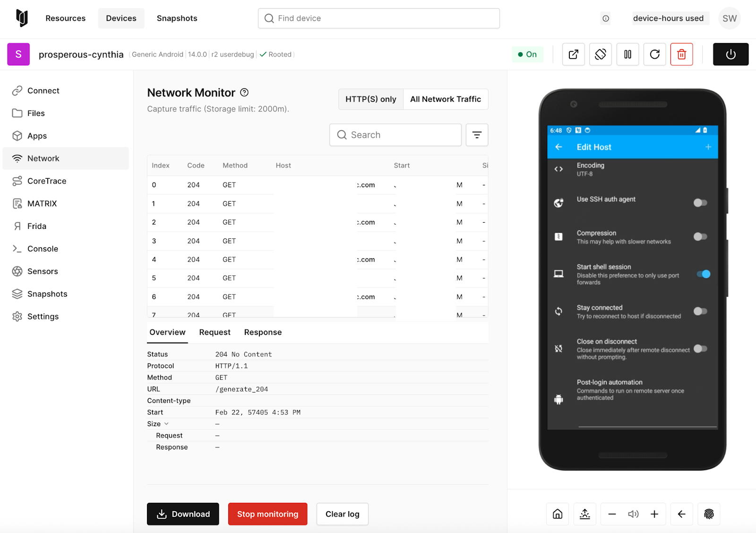Delete the device using trash icon
Screen dimensions: 756x533
tap(681, 54)
